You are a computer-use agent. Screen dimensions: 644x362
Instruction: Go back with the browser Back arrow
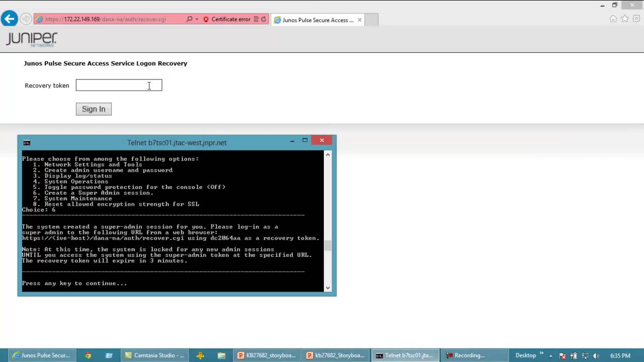[9, 19]
